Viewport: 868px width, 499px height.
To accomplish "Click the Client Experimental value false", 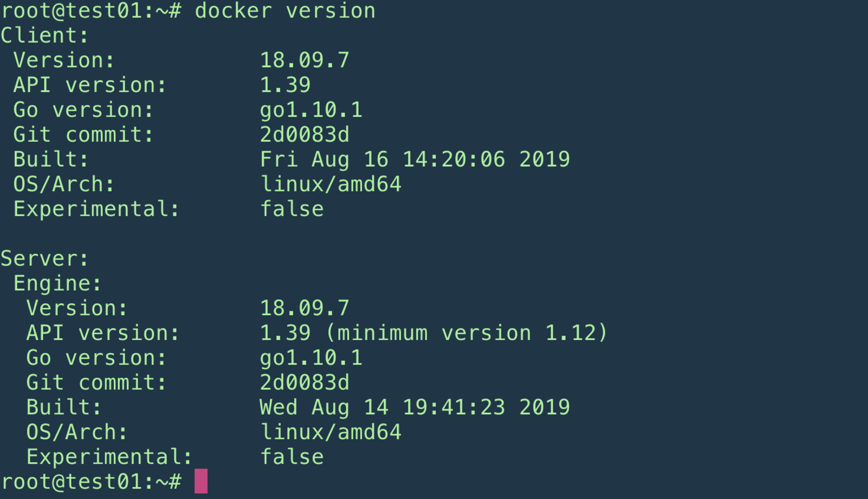I will click(292, 209).
